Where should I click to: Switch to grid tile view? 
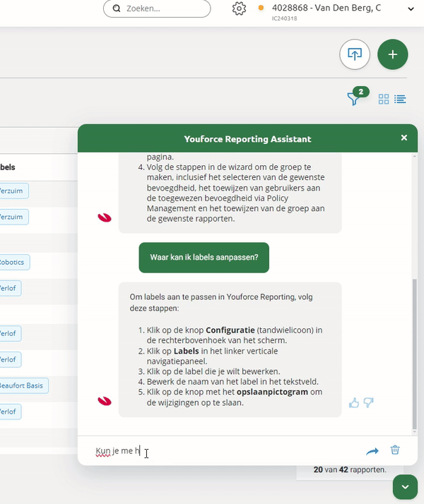(x=384, y=99)
